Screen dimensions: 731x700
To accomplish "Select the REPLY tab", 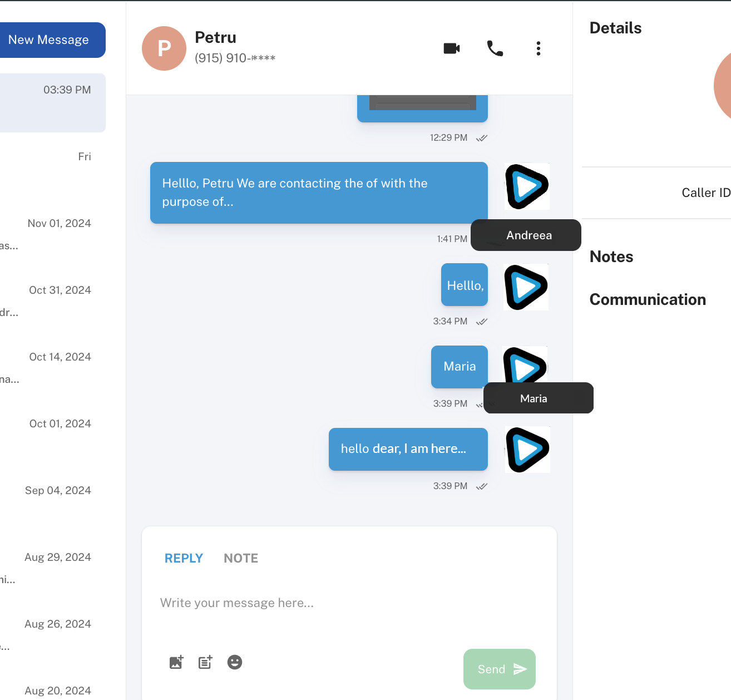I will [x=184, y=558].
